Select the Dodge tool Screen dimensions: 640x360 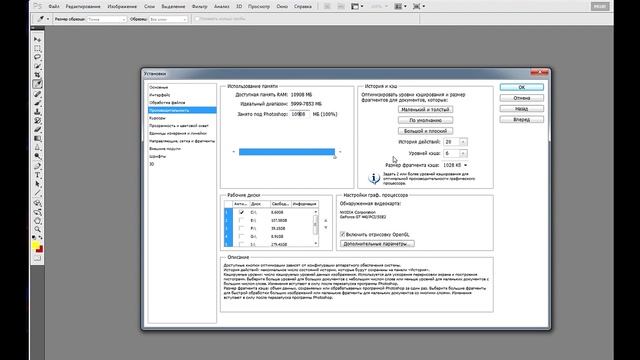coord(37,156)
